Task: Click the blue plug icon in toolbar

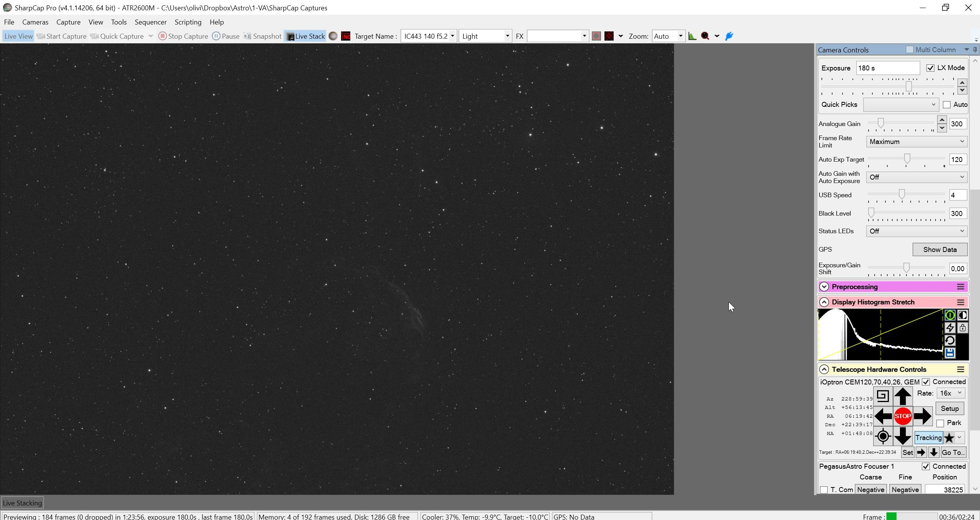Action: [729, 36]
